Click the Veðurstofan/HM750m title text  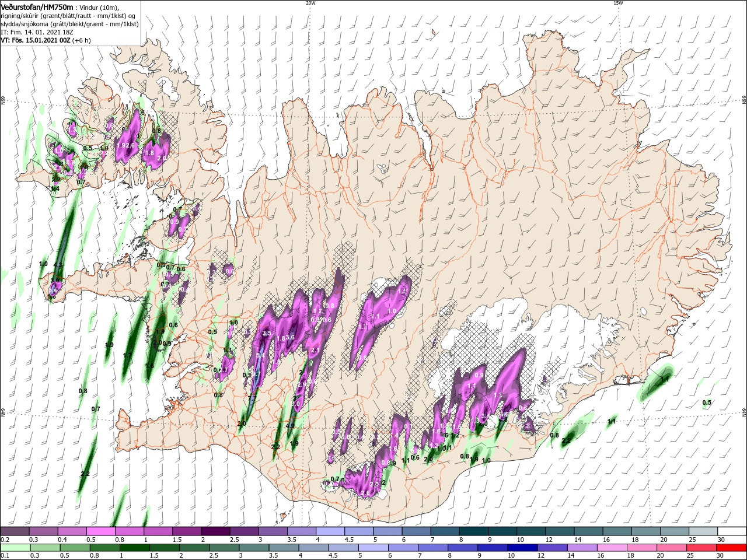37,7
